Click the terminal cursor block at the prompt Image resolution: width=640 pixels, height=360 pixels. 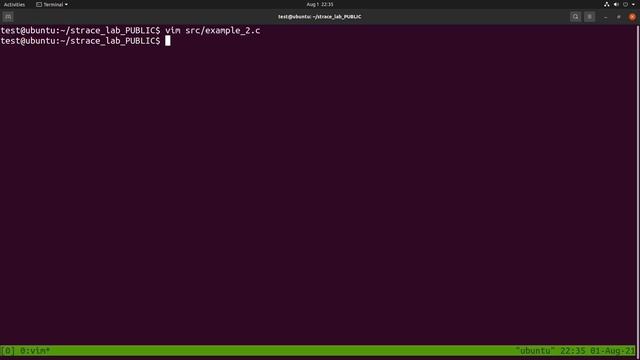coord(168,40)
